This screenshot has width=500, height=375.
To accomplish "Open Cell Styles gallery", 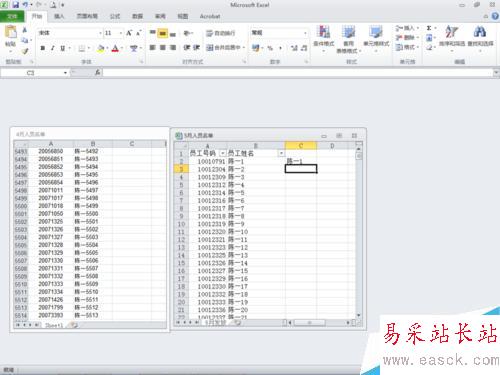I will tap(376, 39).
